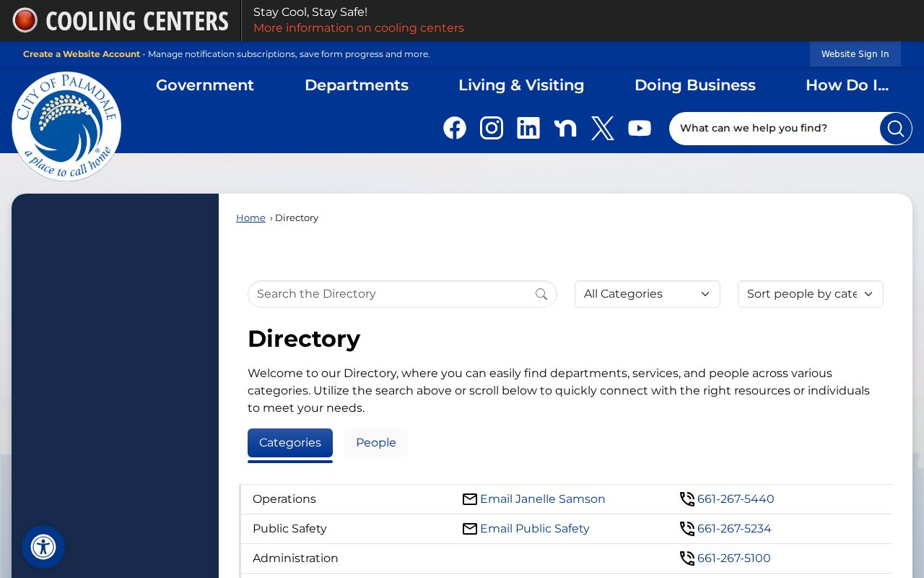The width and height of the screenshot is (924, 578).
Task: Click the phone icon beside 661-267-5440
Action: [687, 499]
